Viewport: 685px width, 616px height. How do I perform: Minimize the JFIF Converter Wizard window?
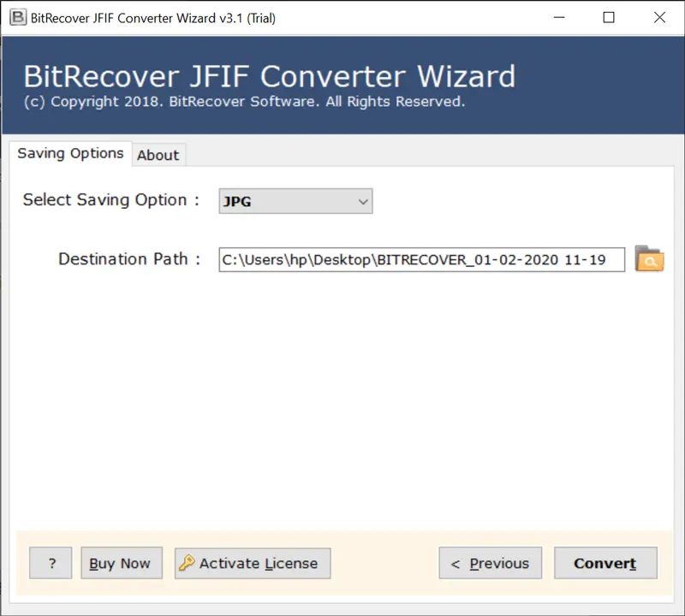pos(558,17)
